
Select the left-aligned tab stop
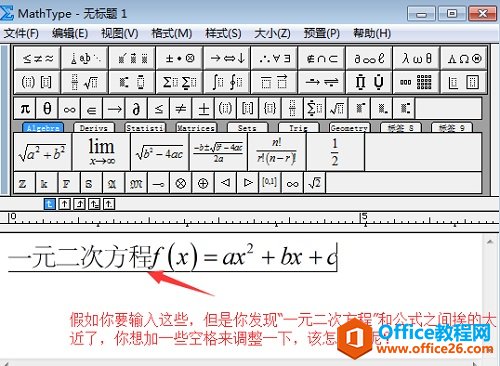point(50,204)
